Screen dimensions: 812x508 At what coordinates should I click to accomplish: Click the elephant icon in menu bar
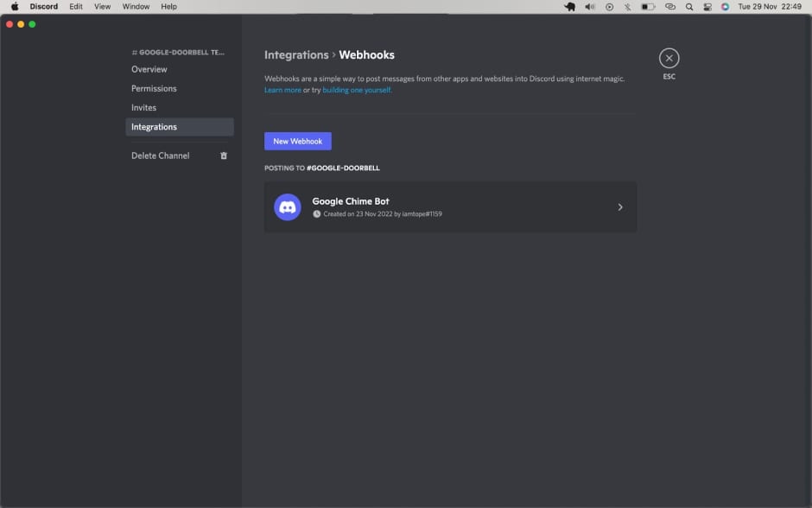click(569, 7)
